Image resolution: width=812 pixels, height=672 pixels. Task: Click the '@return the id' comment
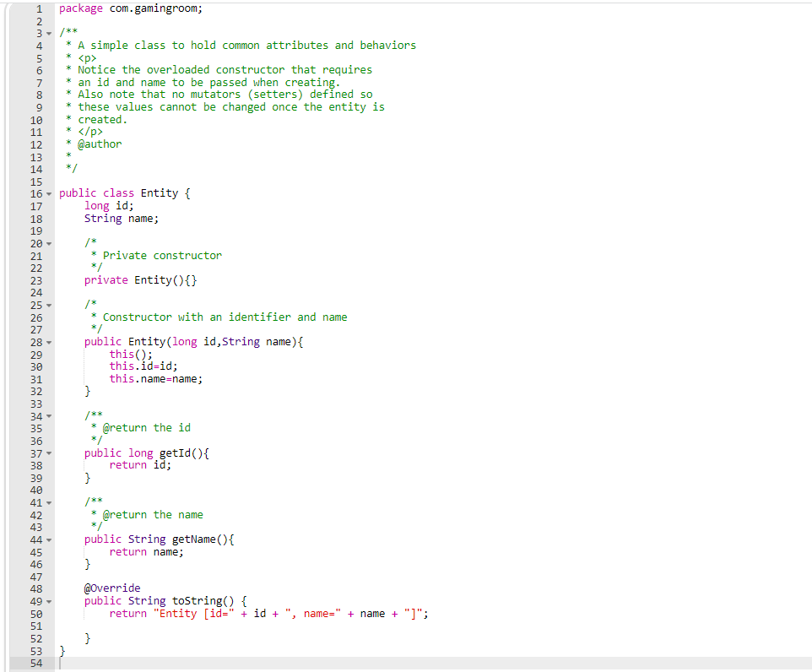click(147, 428)
